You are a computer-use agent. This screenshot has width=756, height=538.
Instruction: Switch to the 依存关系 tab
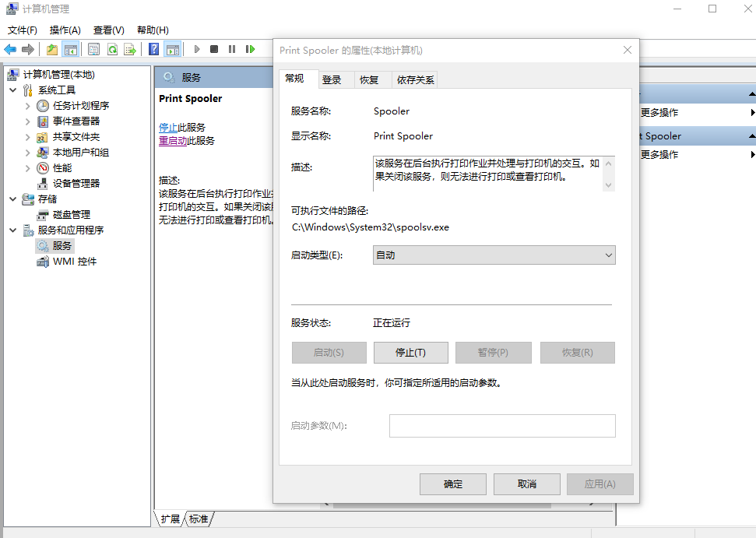click(415, 80)
